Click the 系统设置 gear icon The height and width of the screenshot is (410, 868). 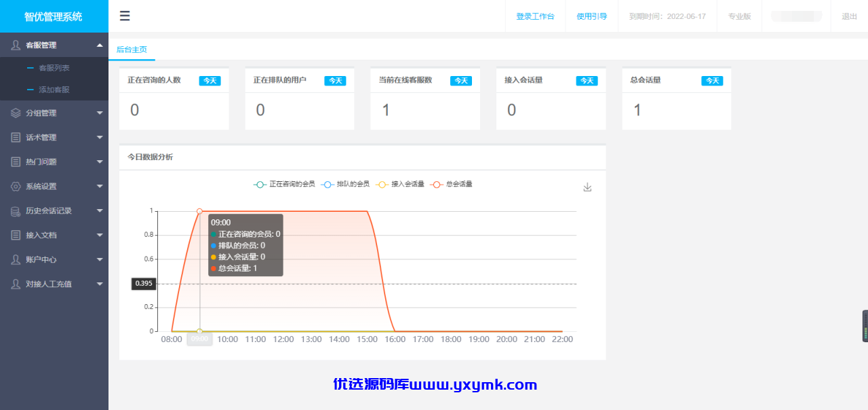click(x=16, y=186)
